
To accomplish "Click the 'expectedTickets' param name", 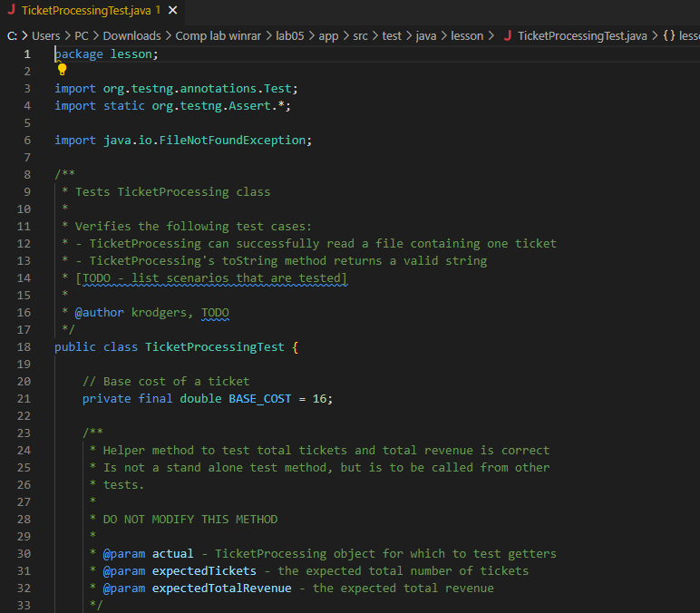I will (204, 571).
